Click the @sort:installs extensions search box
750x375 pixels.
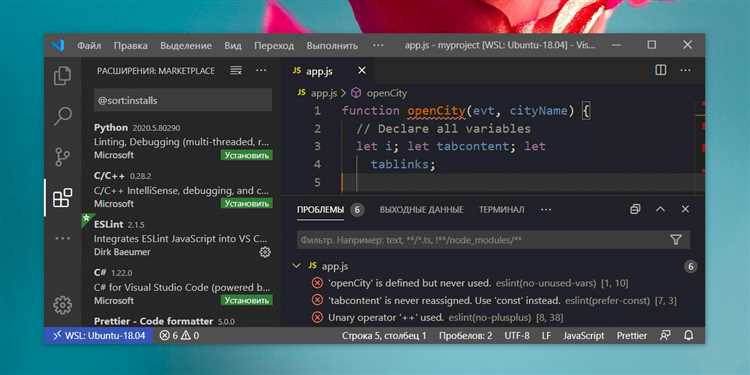[x=183, y=100]
